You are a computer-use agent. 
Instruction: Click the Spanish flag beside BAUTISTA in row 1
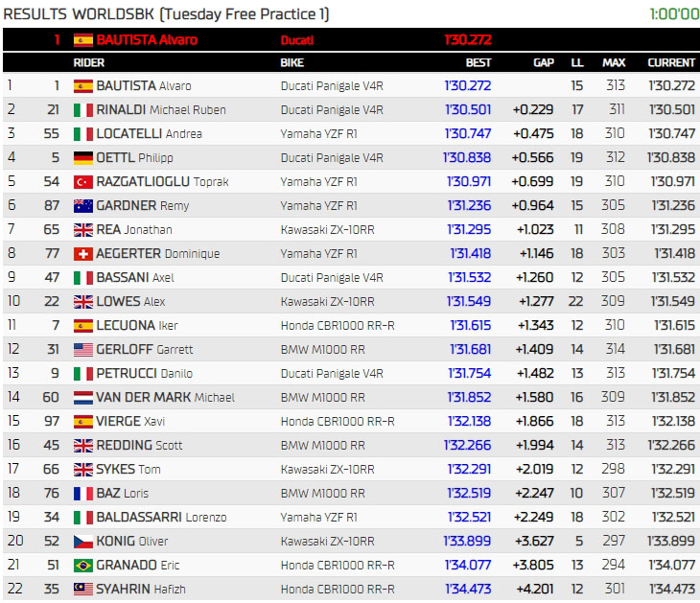pos(82,86)
